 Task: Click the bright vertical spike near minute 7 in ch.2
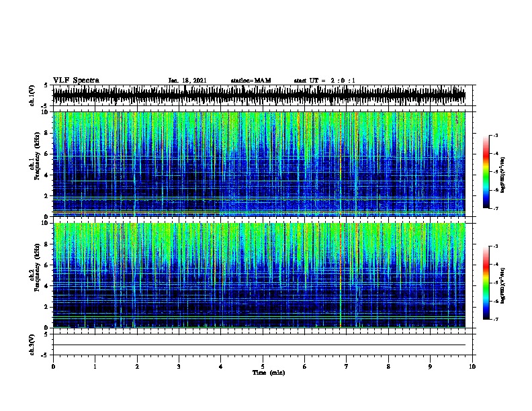tap(341, 275)
